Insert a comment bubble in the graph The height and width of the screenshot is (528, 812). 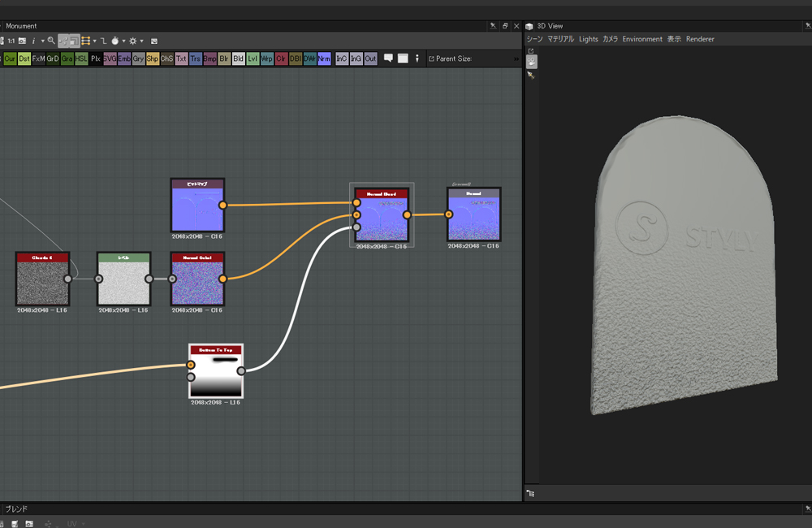(388, 58)
